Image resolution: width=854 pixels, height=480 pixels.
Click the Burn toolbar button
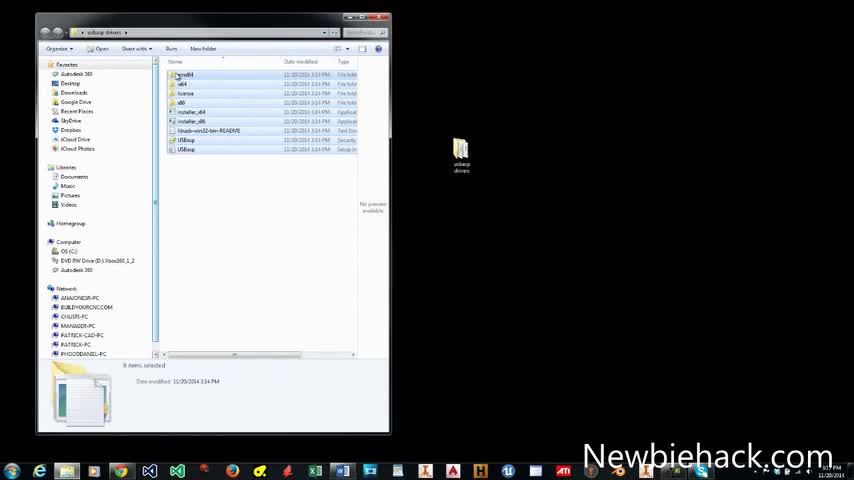pos(172,49)
